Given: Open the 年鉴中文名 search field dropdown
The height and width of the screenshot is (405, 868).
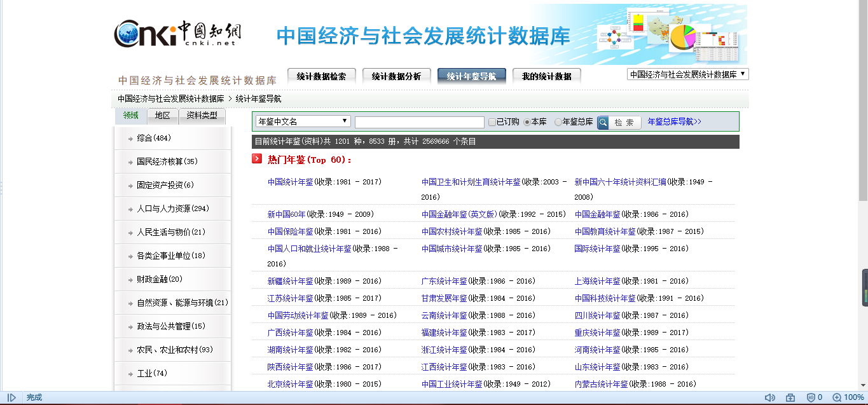Looking at the screenshot, I should click(303, 121).
